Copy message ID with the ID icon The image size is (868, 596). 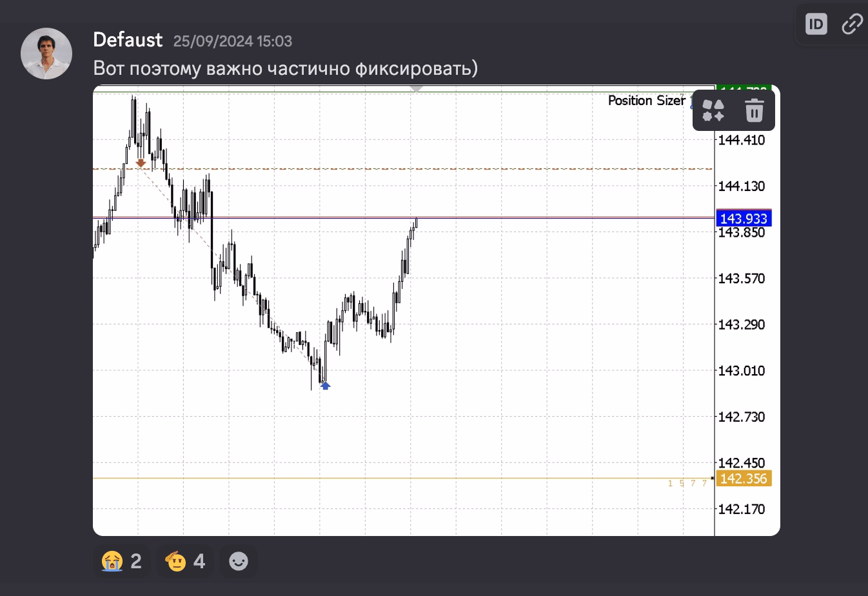click(816, 25)
